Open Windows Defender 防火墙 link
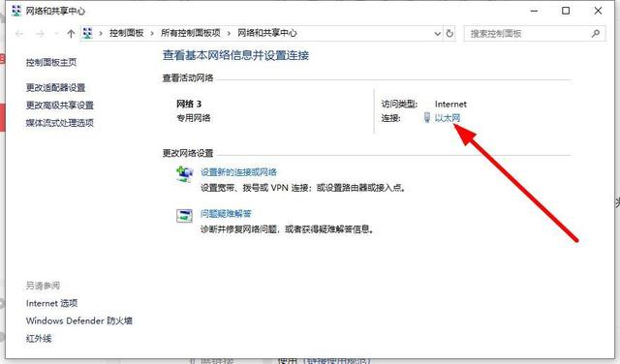 79,320
